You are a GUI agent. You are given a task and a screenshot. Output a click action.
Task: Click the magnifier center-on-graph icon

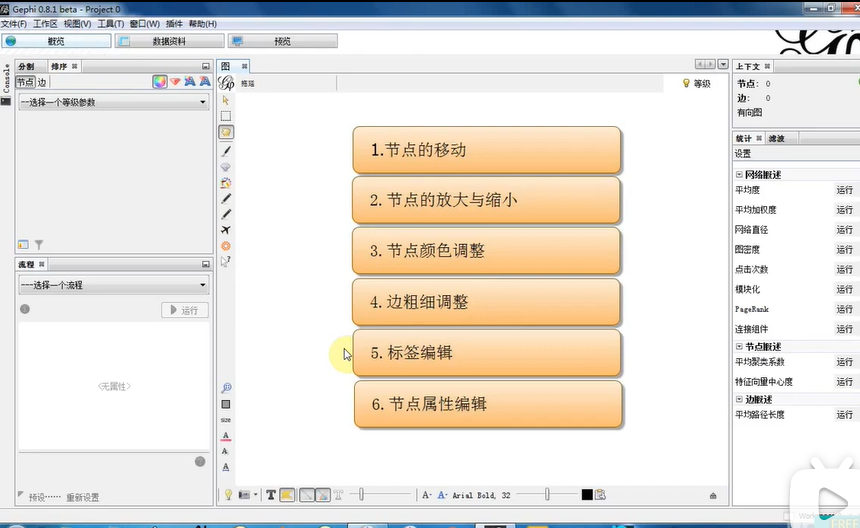click(x=226, y=388)
